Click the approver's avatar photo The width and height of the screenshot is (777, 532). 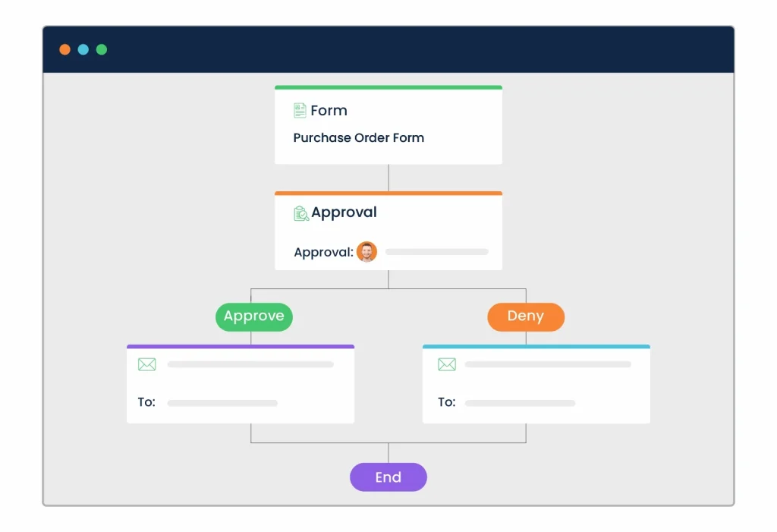[366, 252]
